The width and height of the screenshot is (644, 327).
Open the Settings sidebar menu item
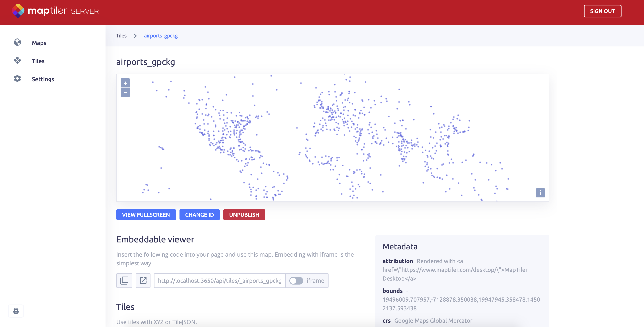pos(43,79)
